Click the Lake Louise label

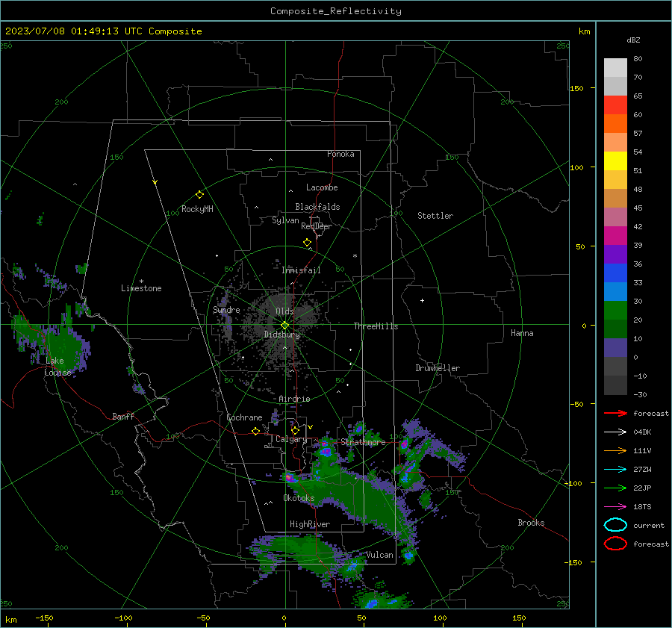pyautogui.click(x=57, y=367)
